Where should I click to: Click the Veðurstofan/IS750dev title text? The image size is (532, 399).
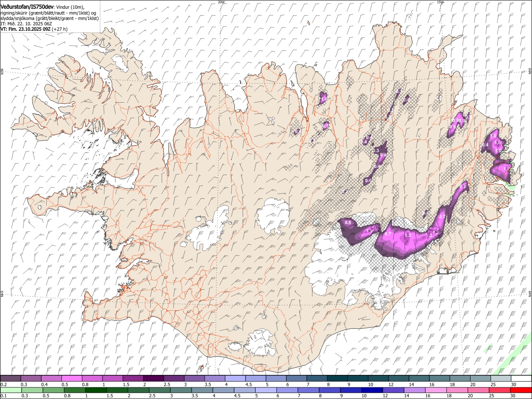tap(27, 6)
